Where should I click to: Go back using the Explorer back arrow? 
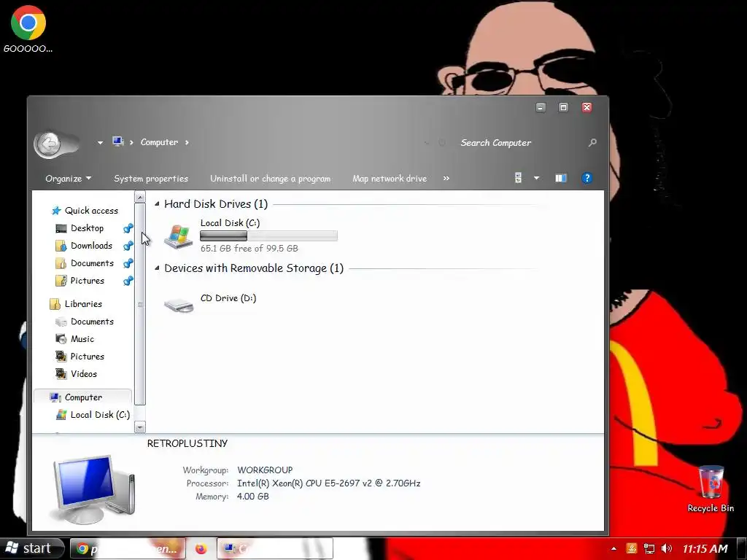[49, 143]
